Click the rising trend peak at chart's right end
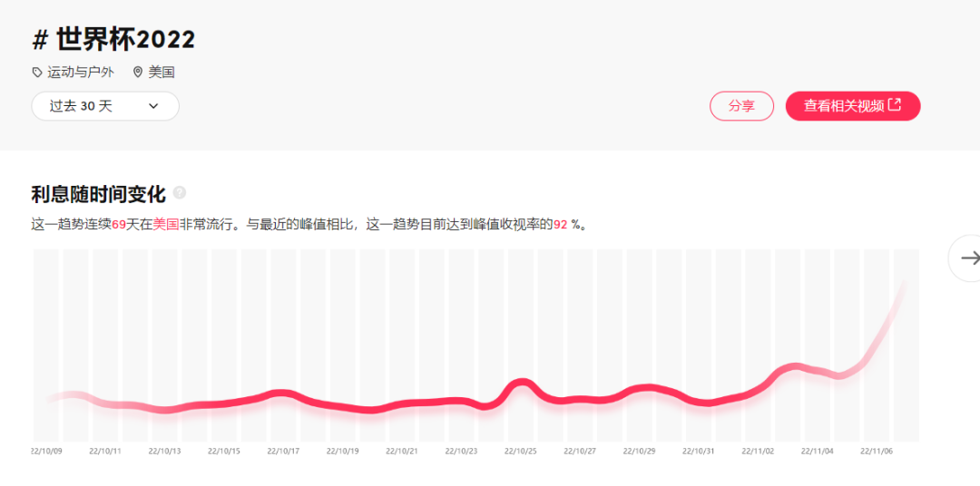This screenshot has height=486, width=980. point(902,288)
